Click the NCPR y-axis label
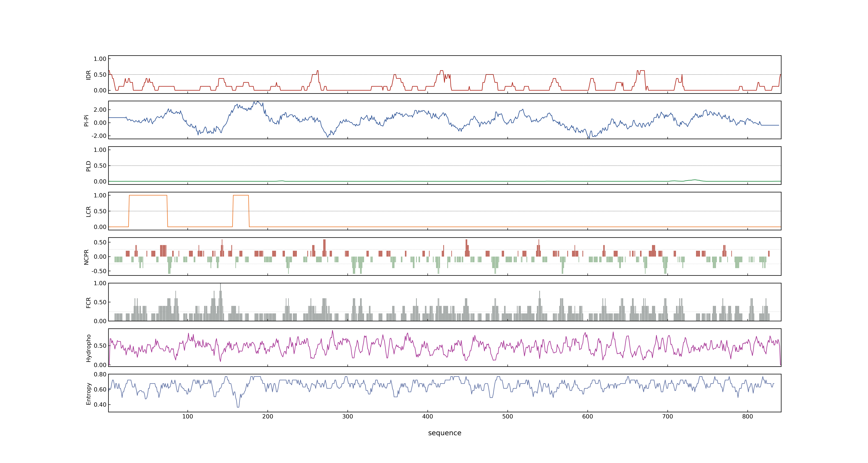The image size is (868, 463). [x=86, y=257]
